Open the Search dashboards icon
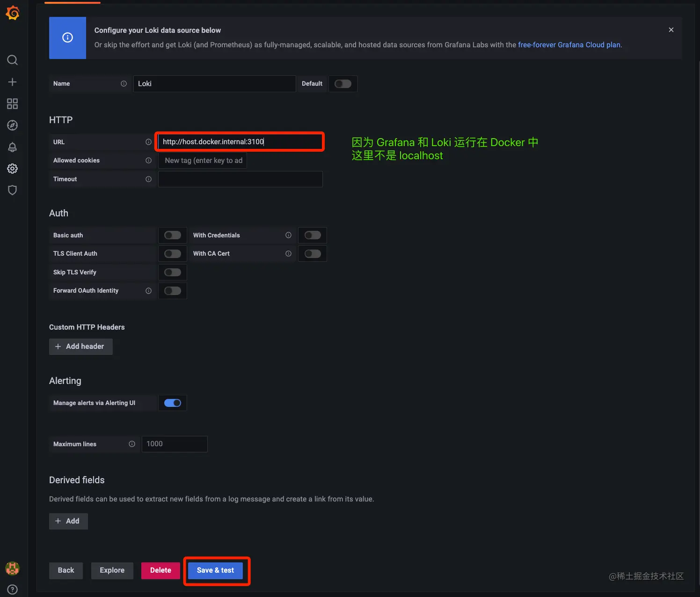Image resolution: width=700 pixels, height=597 pixels. (13, 60)
